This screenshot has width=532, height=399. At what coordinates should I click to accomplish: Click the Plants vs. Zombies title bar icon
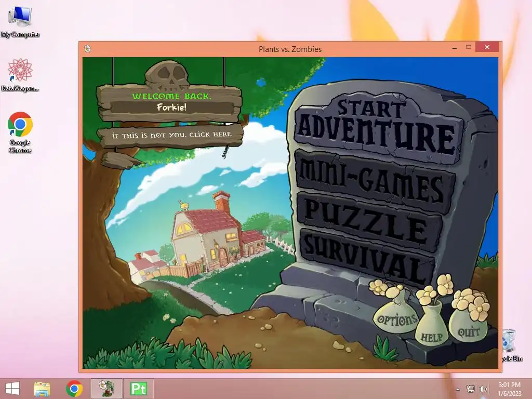click(x=87, y=49)
